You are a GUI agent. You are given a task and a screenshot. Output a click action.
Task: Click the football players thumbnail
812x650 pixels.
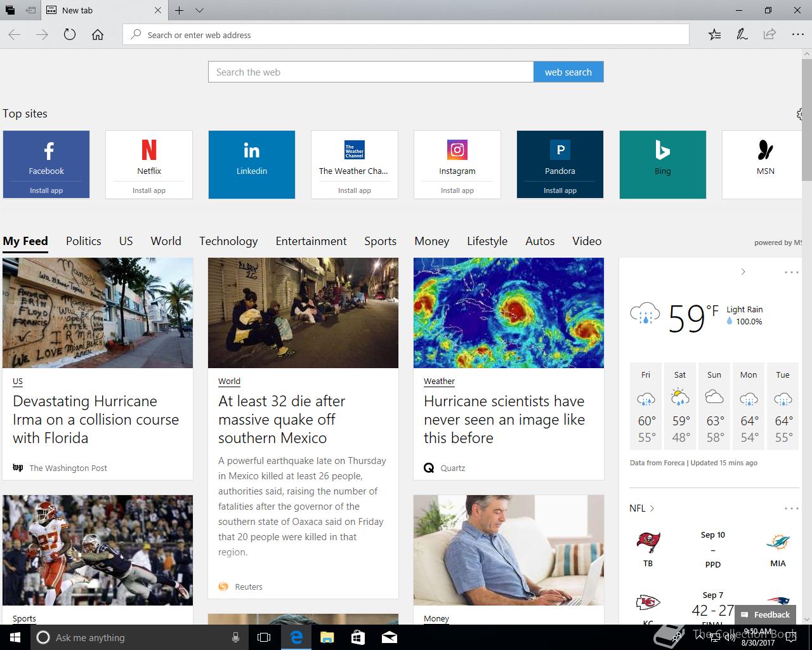tap(98, 550)
